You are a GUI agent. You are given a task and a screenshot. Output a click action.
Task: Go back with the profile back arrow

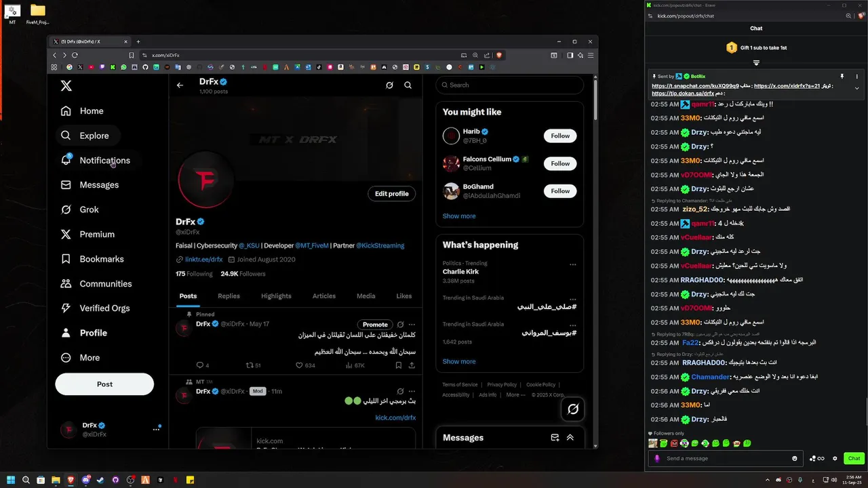[180, 85]
